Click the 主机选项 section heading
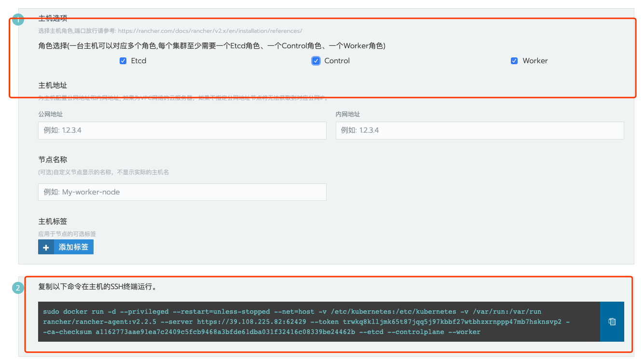 point(53,18)
